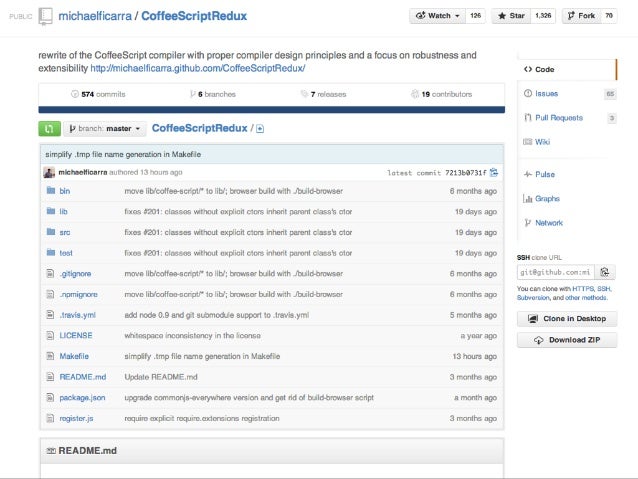The width and height of the screenshot is (638, 479).
Task: Star the repository
Action: point(511,16)
